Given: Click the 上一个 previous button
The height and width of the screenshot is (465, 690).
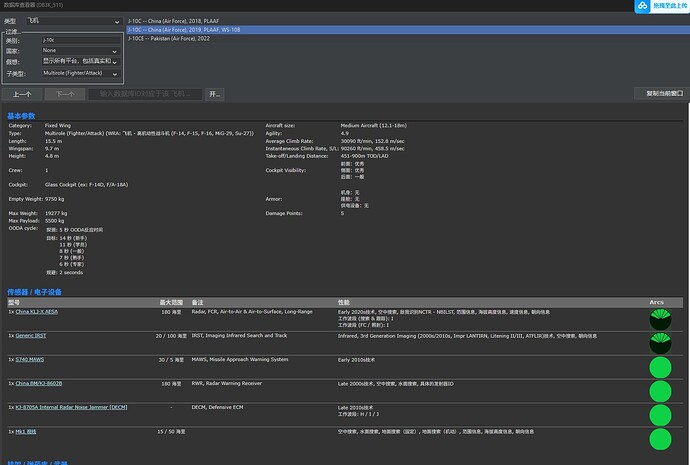Looking at the screenshot, I should point(22,94).
